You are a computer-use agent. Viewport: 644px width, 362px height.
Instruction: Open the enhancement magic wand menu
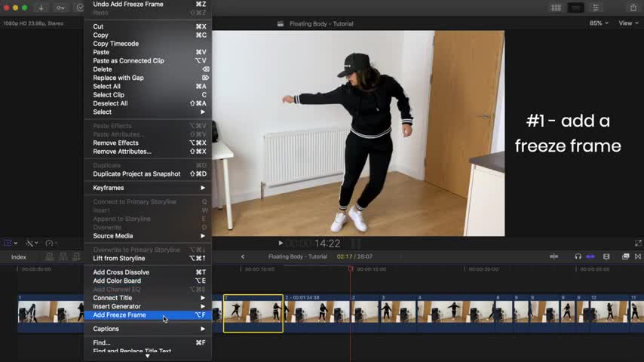point(31,244)
